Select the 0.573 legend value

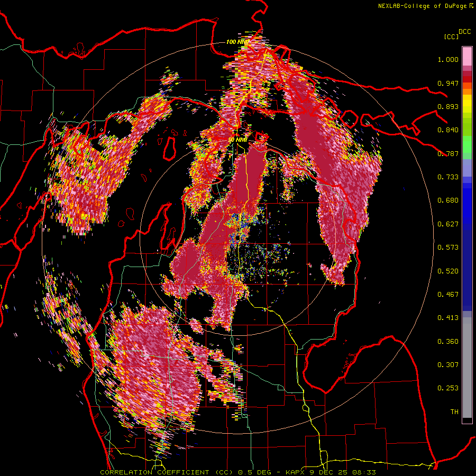(448, 248)
